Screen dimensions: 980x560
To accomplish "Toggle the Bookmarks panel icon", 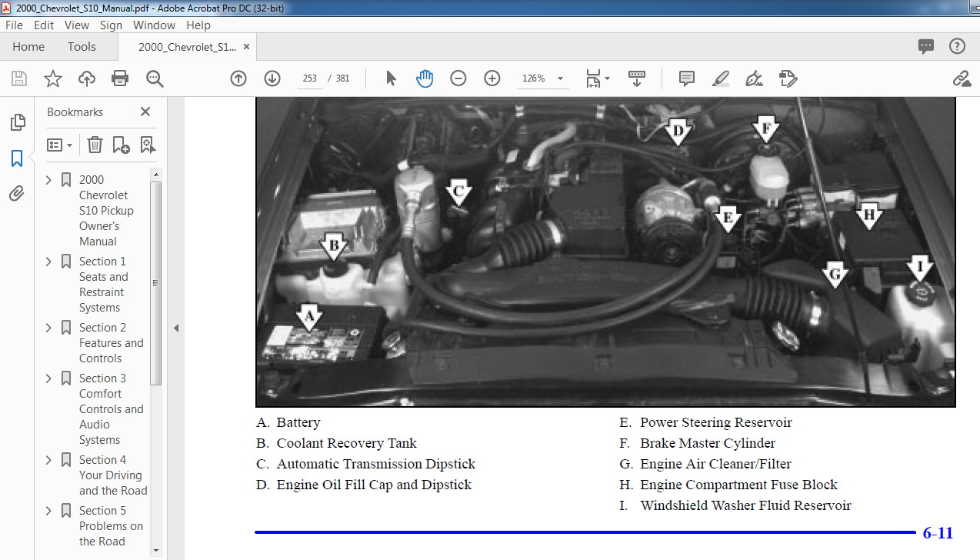I will tap(17, 158).
